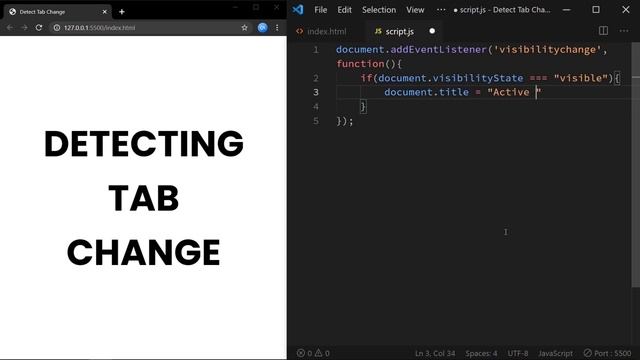Open the Edit menu
The height and width of the screenshot is (360, 640).
344,10
